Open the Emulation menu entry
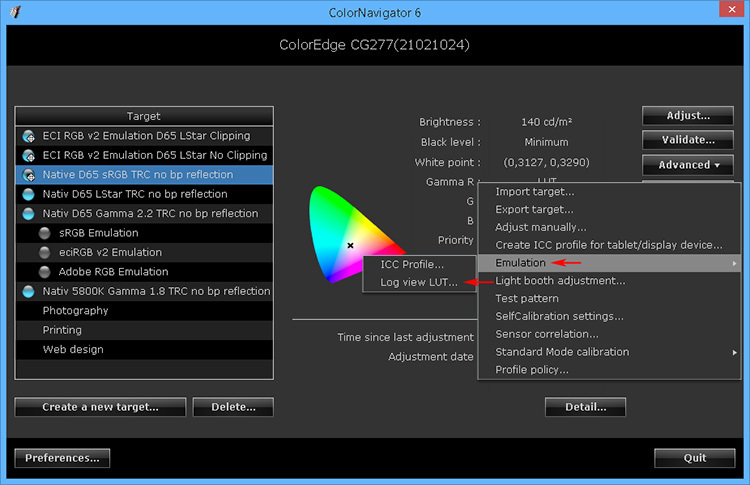The image size is (750, 485). 609,263
